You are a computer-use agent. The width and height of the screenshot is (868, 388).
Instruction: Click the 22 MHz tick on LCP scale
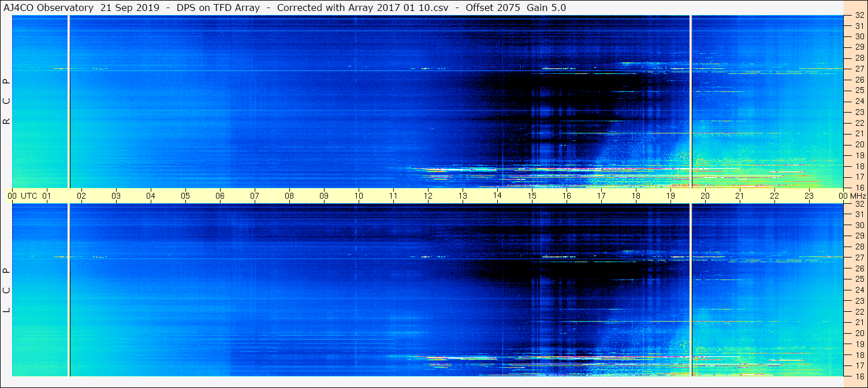click(x=859, y=311)
